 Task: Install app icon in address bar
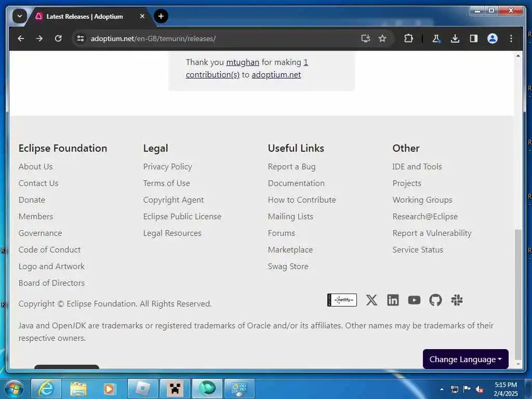pyautogui.click(x=365, y=38)
